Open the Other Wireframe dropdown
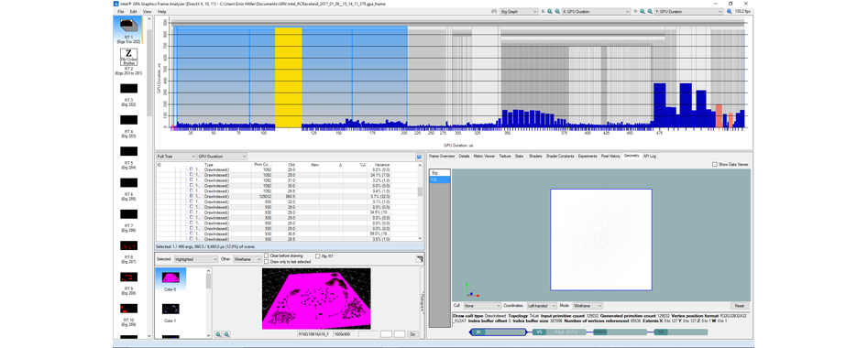Viewport: 868px width, 348px height. pyautogui.click(x=247, y=258)
